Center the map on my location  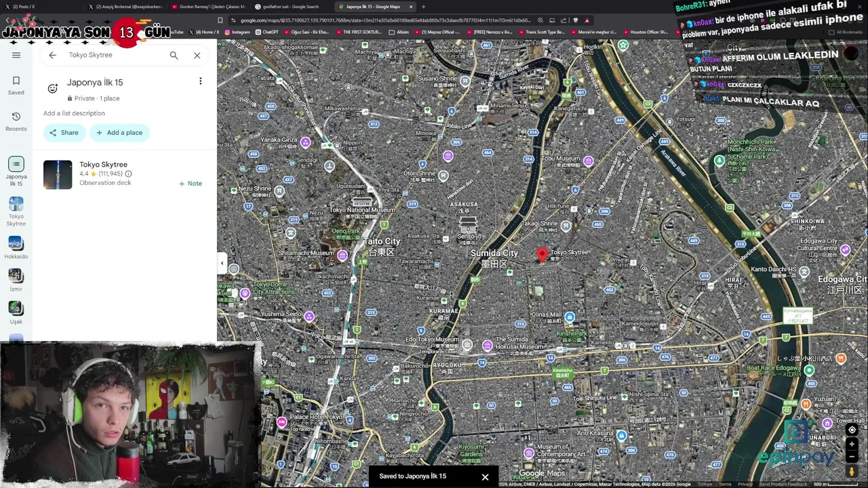click(x=852, y=430)
